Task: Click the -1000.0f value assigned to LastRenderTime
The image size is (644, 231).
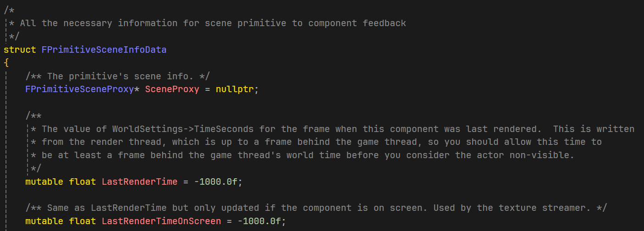Action: [x=215, y=181]
